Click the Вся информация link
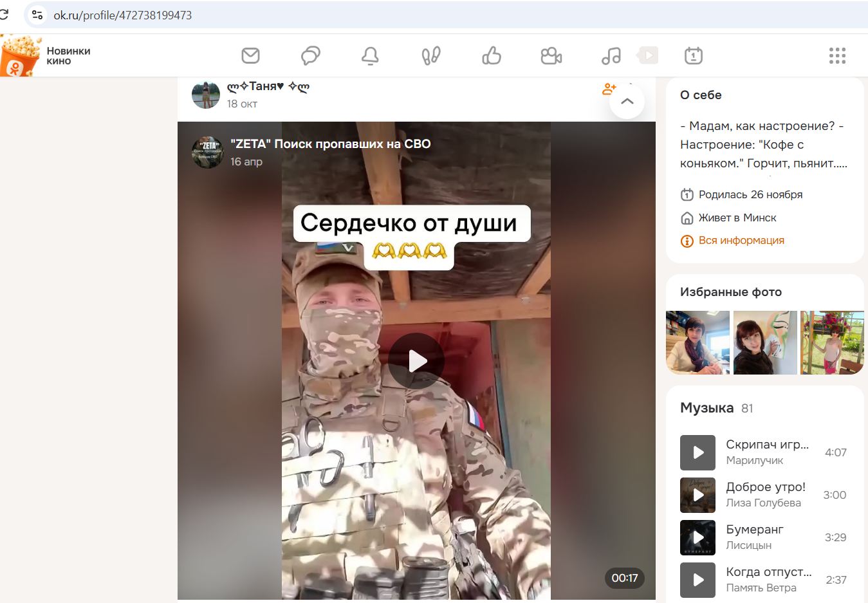 click(741, 240)
